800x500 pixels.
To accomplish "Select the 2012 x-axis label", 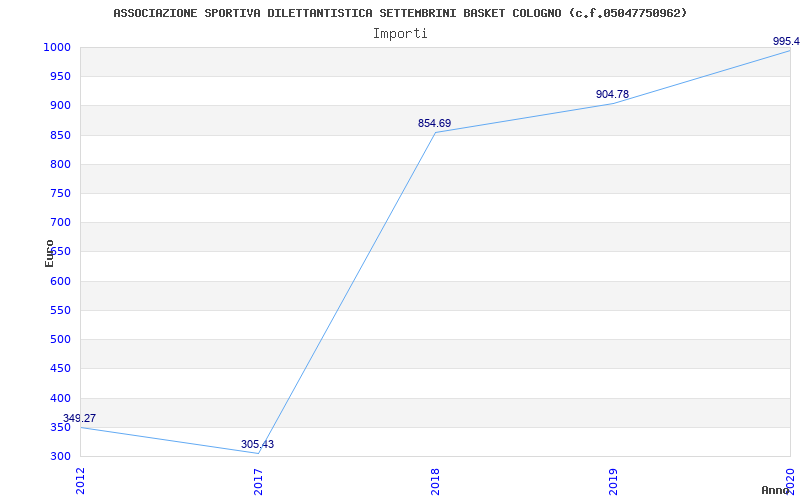I will point(80,481).
